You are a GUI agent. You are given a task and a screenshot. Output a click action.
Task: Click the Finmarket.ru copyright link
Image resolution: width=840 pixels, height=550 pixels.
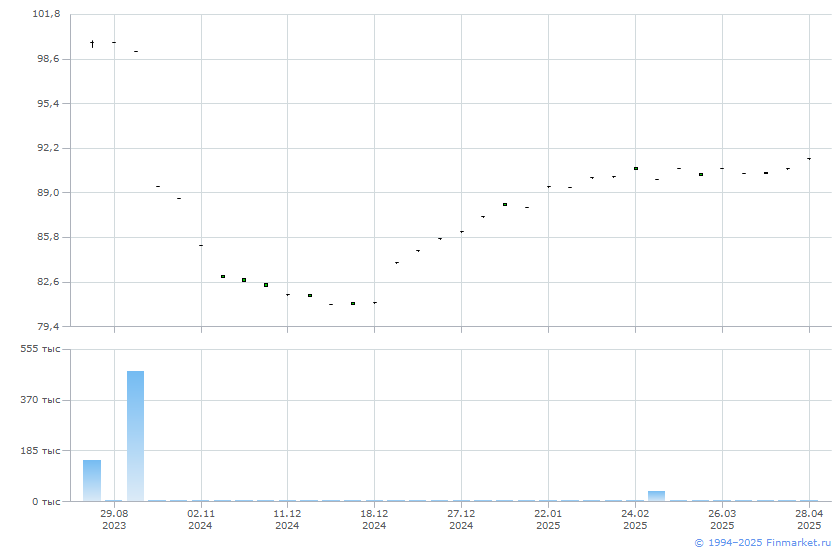coord(763,543)
